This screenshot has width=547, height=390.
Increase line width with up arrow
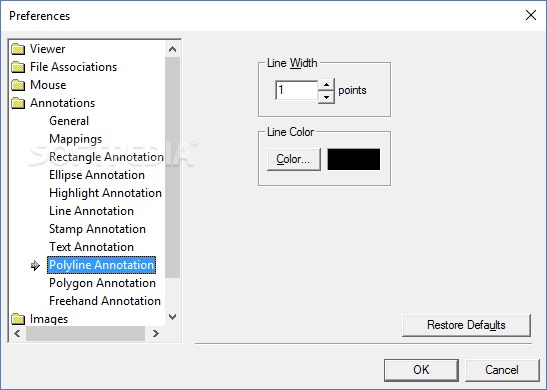click(x=327, y=85)
